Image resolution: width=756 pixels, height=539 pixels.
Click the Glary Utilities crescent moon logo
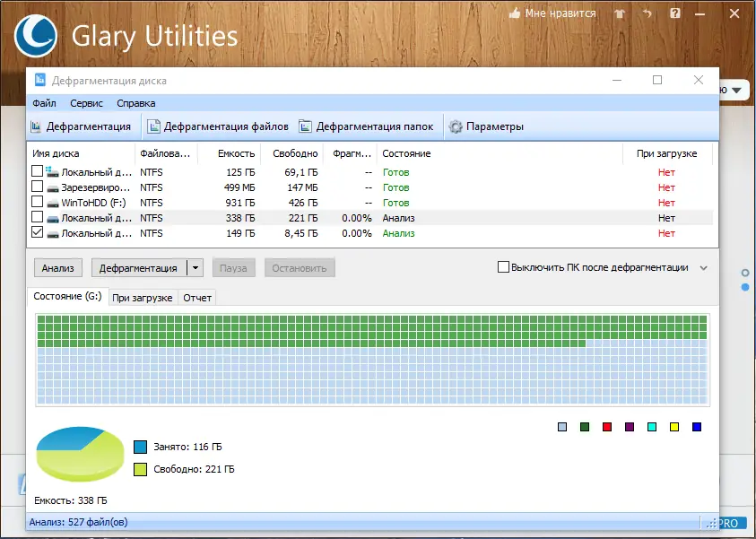tap(36, 36)
